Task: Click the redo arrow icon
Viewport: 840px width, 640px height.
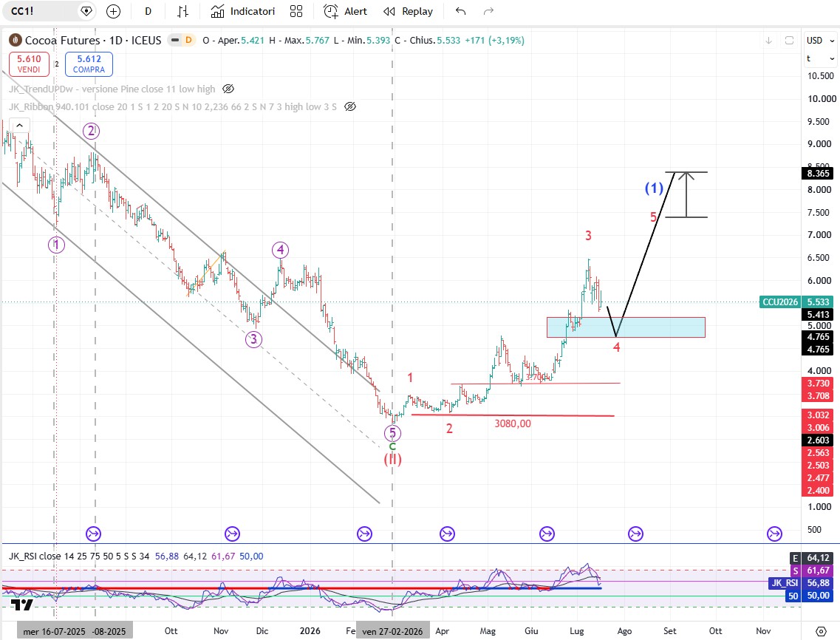Action: pos(488,11)
